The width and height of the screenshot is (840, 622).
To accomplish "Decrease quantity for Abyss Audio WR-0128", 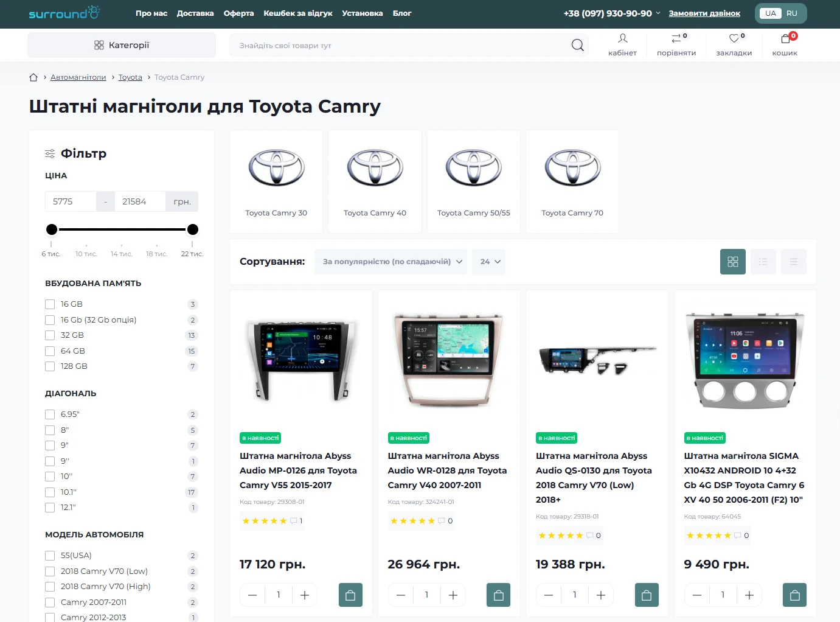I will (x=401, y=595).
